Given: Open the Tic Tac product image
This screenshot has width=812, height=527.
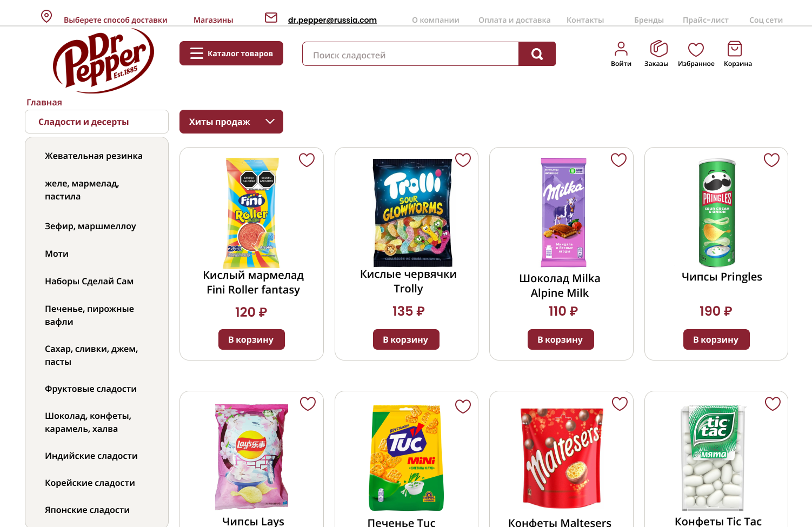Looking at the screenshot, I should (713, 458).
